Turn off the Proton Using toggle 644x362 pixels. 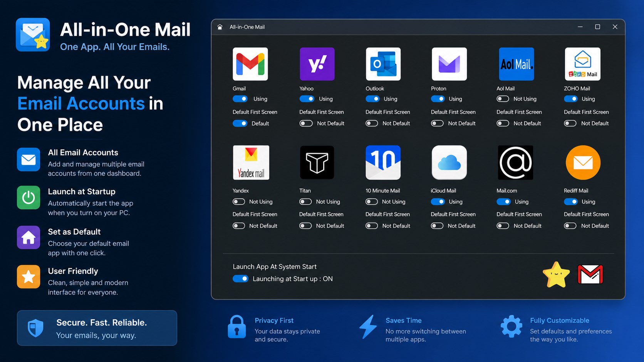[438, 99]
